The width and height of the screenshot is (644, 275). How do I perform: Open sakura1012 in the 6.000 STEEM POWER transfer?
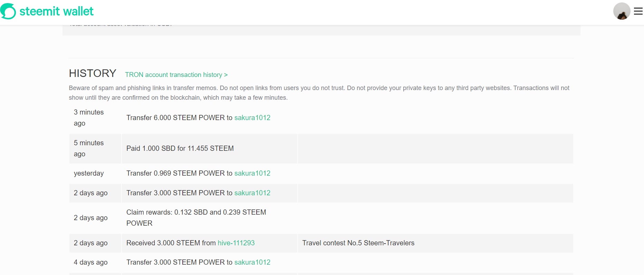252,118
